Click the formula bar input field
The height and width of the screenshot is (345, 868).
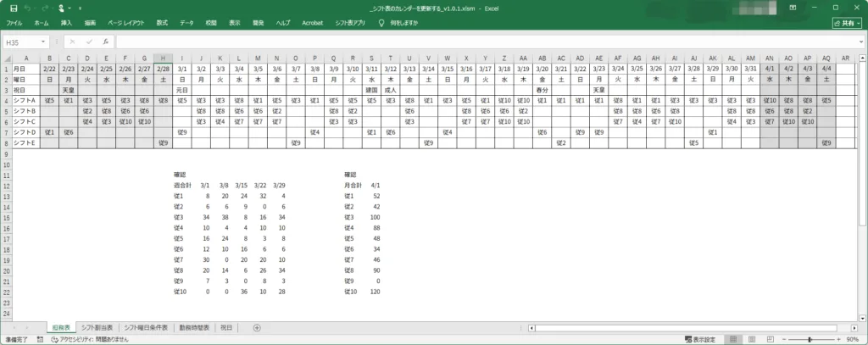click(x=483, y=42)
